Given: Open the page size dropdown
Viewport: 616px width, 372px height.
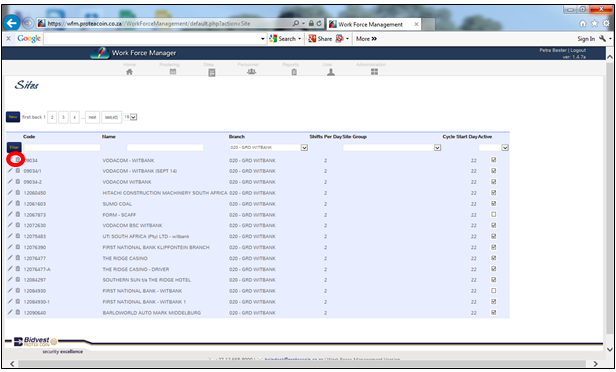Looking at the screenshot, I should tap(133, 117).
